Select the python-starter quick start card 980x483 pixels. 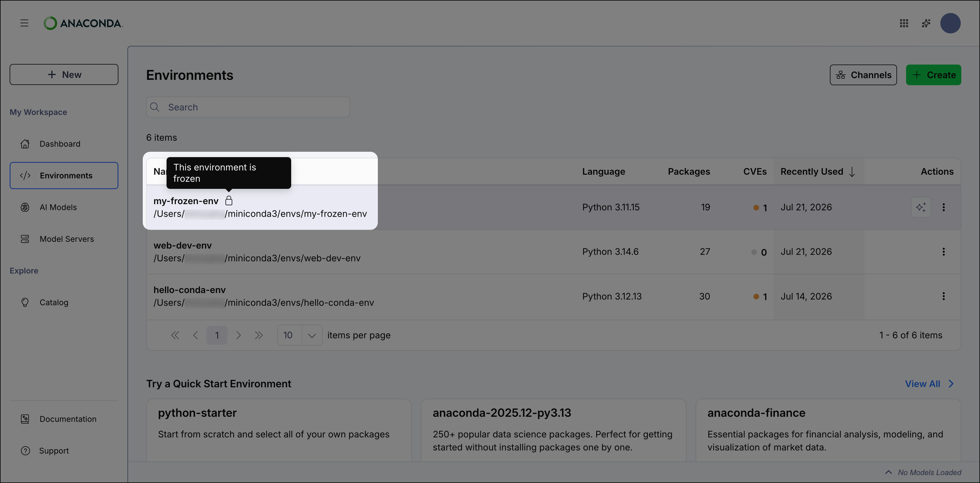(x=279, y=431)
